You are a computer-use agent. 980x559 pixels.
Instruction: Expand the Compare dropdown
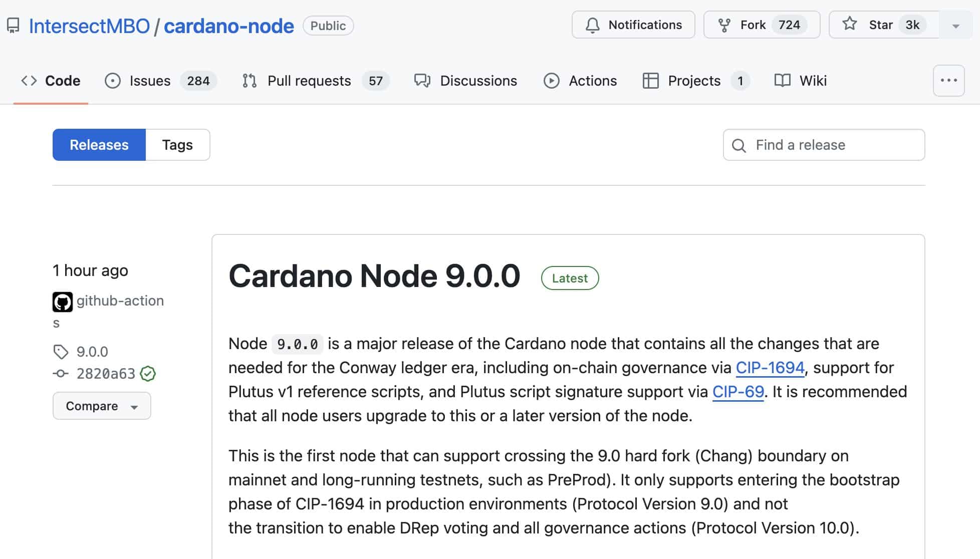pos(102,406)
